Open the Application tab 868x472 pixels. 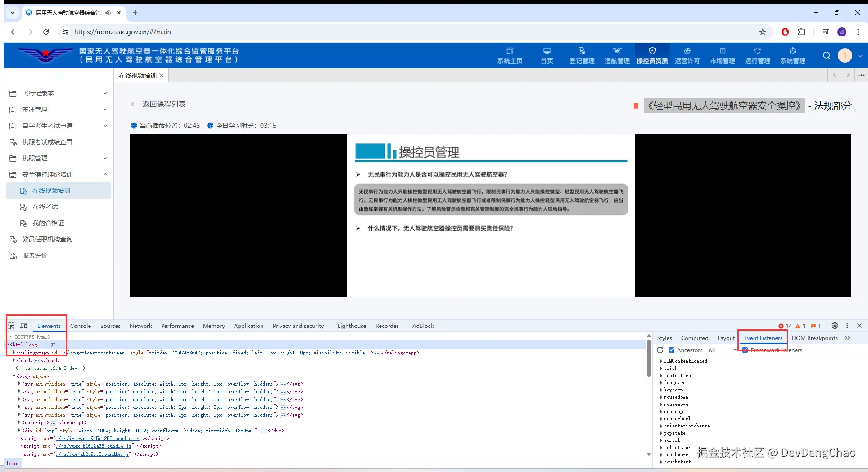pos(249,326)
